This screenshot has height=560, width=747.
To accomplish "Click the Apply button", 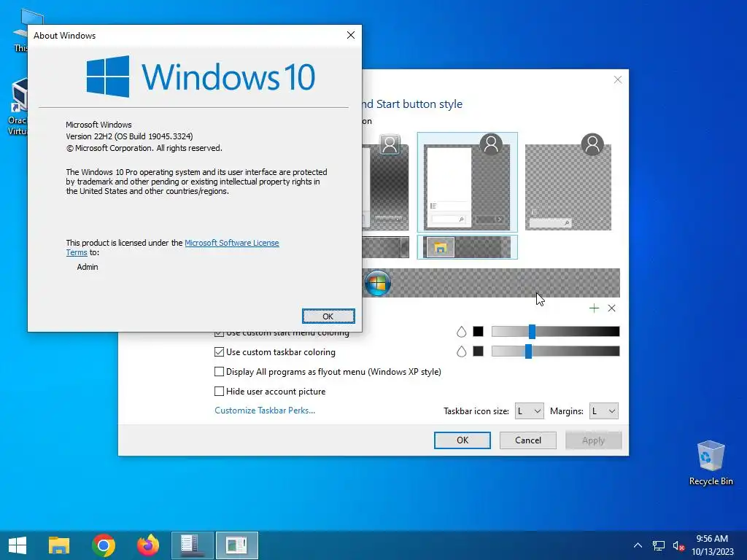I will click(x=593, y=440).
